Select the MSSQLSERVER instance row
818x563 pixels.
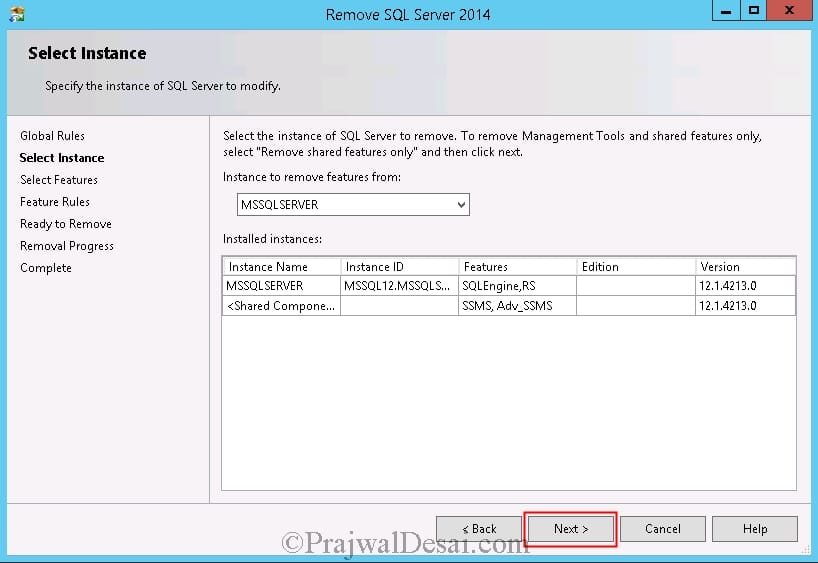pyautogui.click(x=509, y=285)
